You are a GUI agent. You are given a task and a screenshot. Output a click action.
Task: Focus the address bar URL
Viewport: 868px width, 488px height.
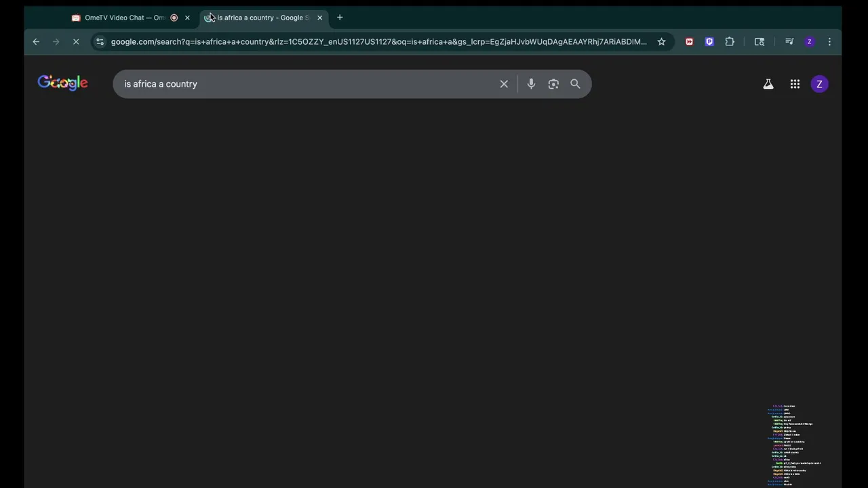379,42
